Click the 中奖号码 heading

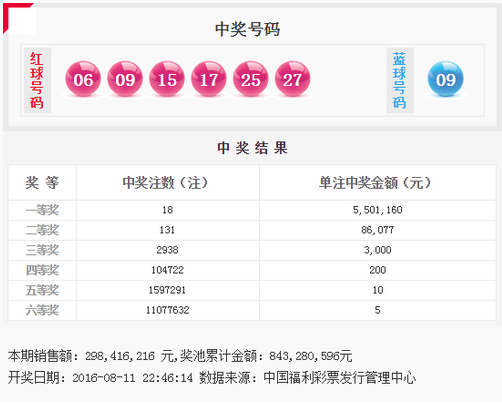[247, 29]
